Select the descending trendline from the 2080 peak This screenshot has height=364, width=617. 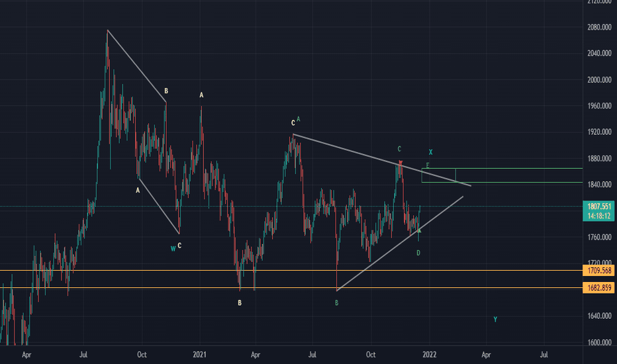click(136, 66)
